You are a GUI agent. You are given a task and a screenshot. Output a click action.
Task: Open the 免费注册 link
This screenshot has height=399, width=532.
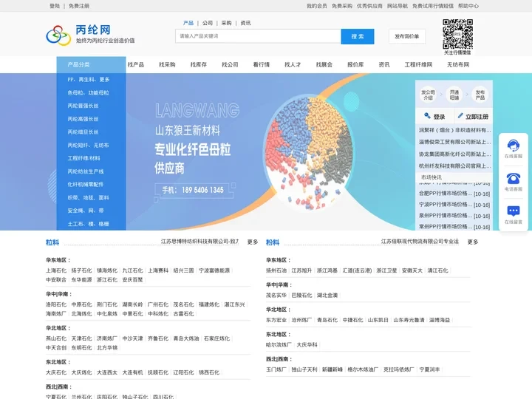tap(79, 6)
